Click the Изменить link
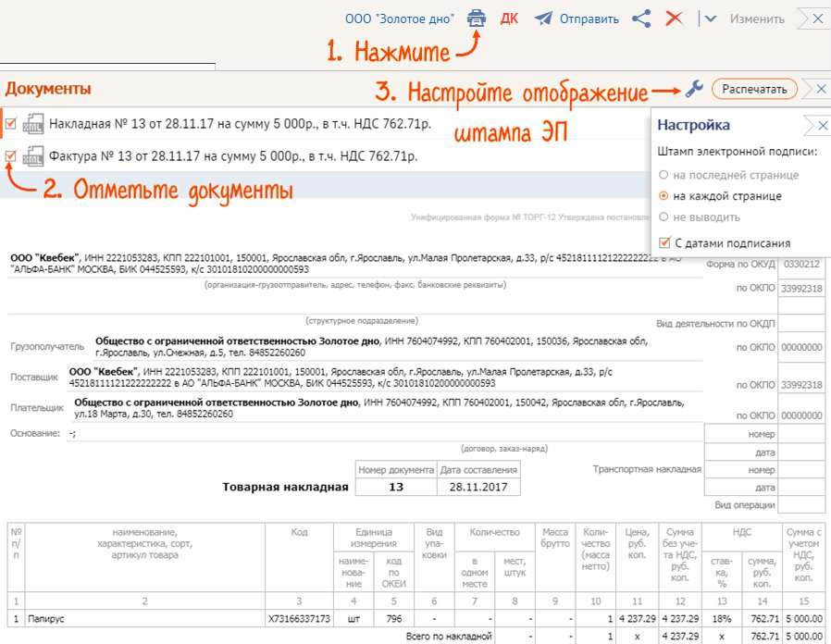 coord(757,19)
